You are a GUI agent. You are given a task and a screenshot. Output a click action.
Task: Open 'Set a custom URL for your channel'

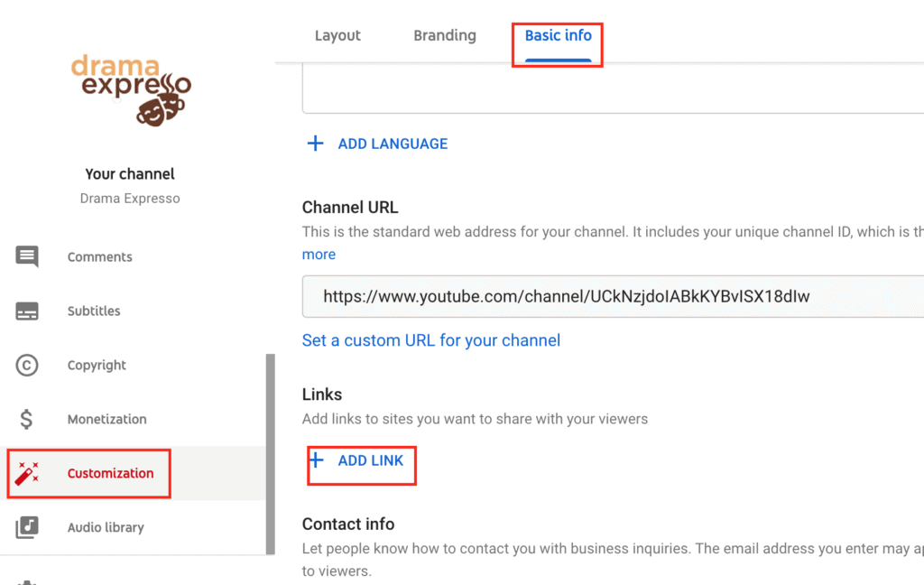[430, 340]
